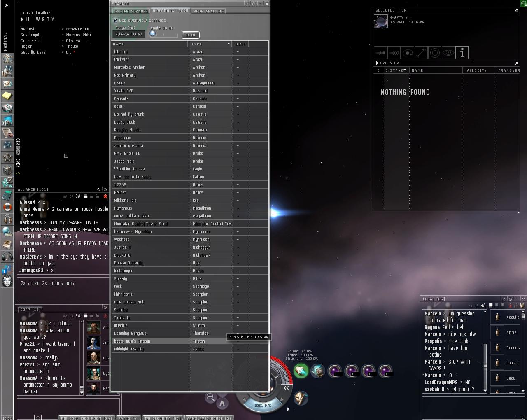Click the zoom-out magnifier near HUD
527x420 pixels.
tap(210, 397)
